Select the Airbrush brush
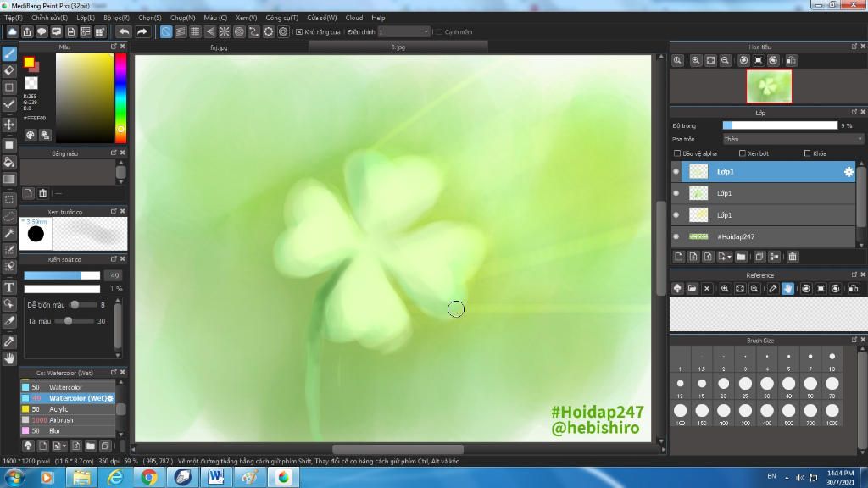This screenshot has height=488, width=868. [x=68, y=420]
